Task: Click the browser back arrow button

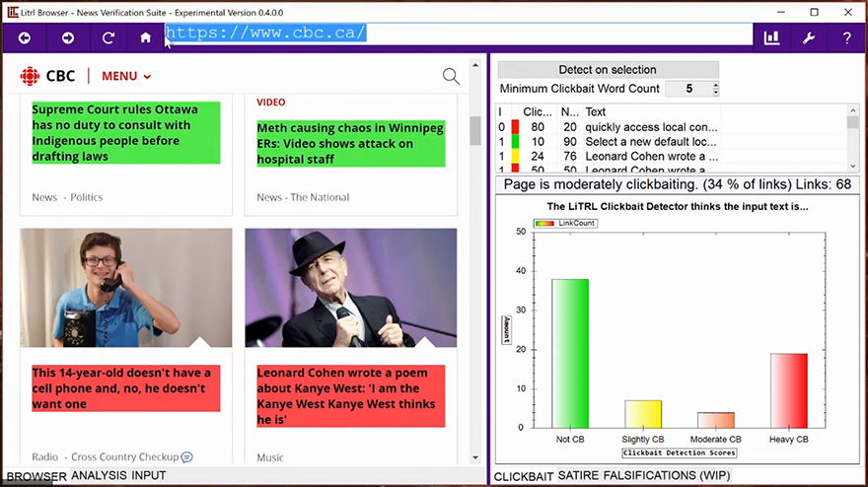Action: click(x=24, y=37)
